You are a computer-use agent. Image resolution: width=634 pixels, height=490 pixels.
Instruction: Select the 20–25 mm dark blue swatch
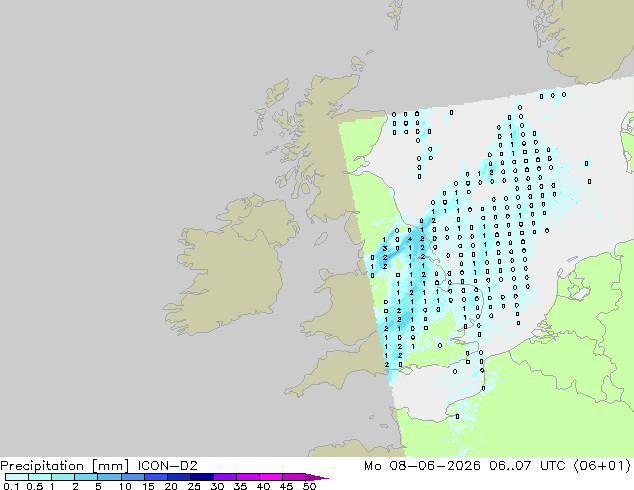pos(178,477)
